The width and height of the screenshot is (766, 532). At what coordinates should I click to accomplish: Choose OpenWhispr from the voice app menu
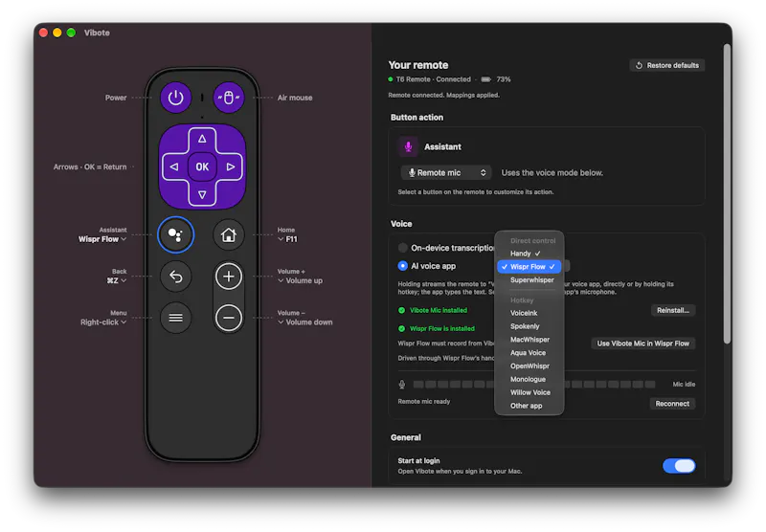coord(529,366)
